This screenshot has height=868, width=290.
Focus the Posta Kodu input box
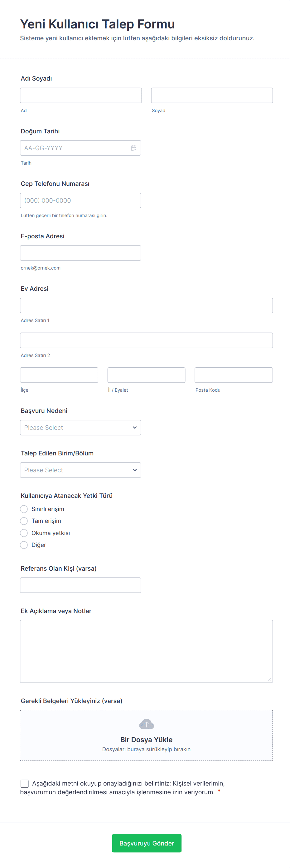tap(234, 375)
